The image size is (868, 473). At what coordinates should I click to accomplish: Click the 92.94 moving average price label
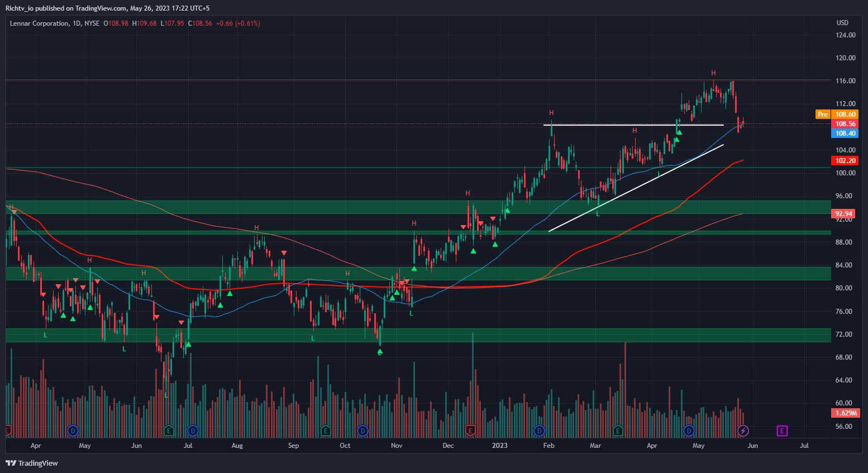point(843,214)
